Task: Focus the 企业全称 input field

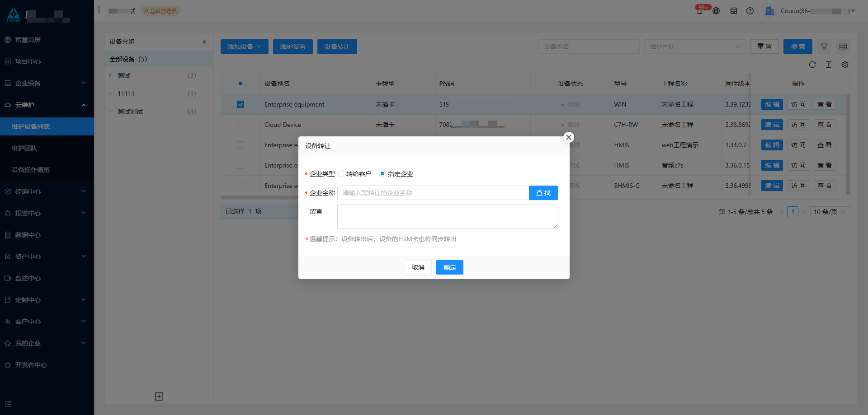Action: tap(433, 193)
